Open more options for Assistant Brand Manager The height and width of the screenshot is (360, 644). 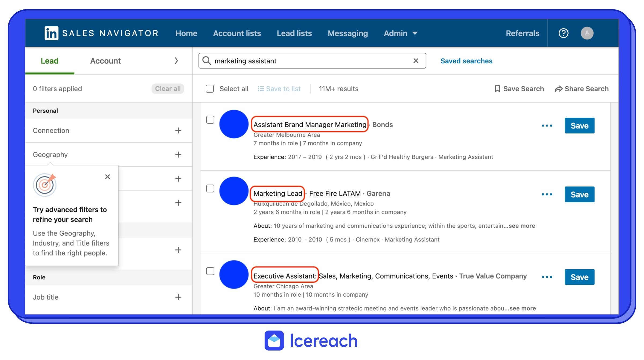pos(547,126)
